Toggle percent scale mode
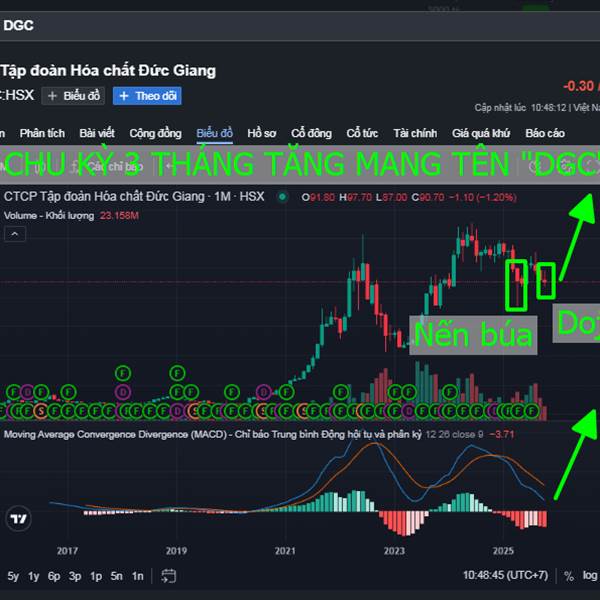The image size is (600, 600). click(569, 576)
